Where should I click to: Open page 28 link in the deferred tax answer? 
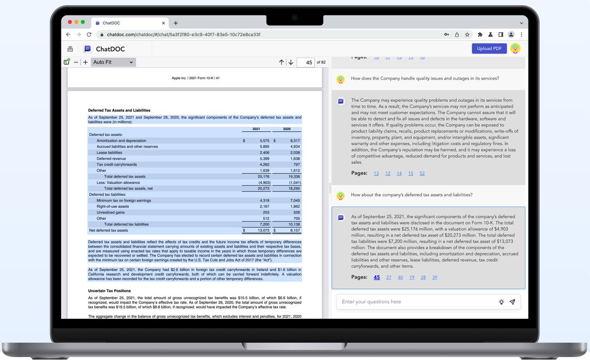tap(423, 278)
